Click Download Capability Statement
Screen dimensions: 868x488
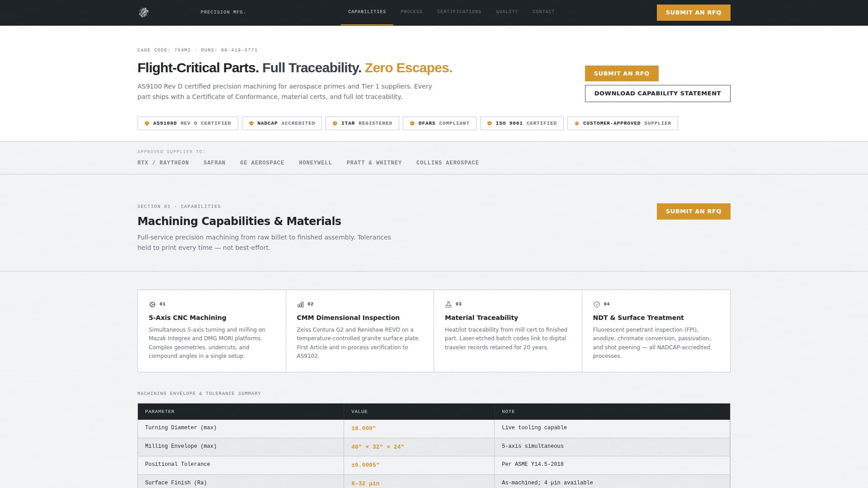coord(657,94)
